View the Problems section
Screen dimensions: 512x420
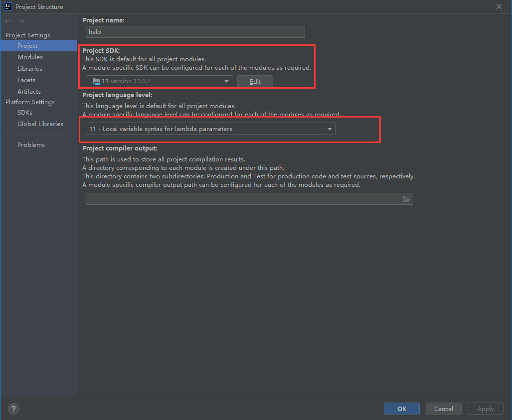click(31, 145)
